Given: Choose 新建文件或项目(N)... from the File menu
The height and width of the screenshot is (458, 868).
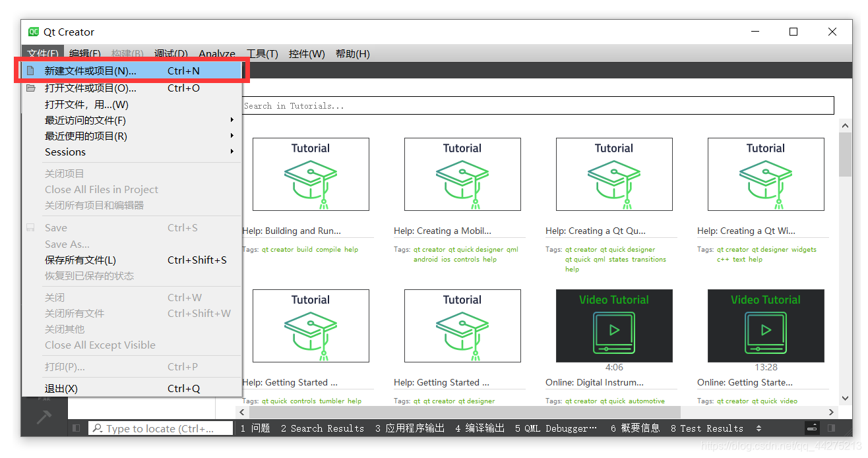Looking at the screenshot, I should (131, 71).
